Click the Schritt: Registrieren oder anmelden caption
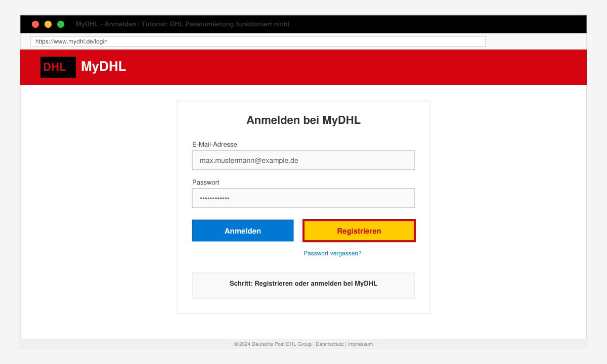The height and width of the screenshot is (364, 607). point(303,284)
